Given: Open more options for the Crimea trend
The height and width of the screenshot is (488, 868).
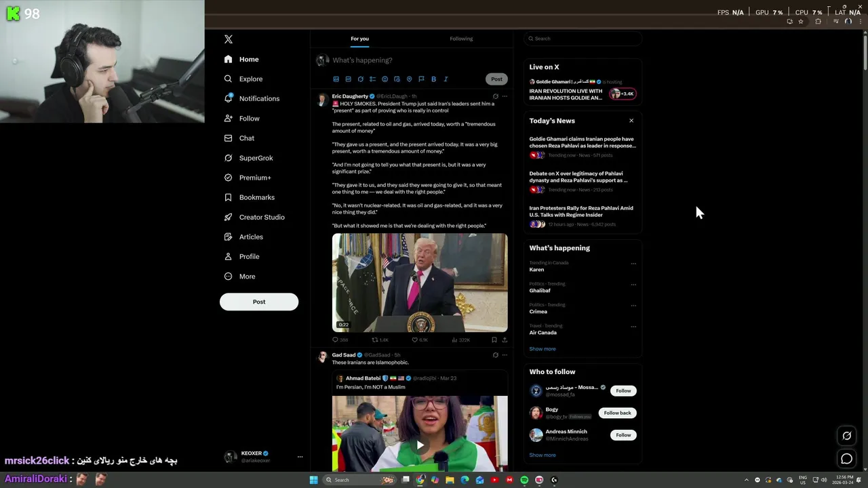Looking at the screenshot, I should pyautogui.click(x=633, y=306).
